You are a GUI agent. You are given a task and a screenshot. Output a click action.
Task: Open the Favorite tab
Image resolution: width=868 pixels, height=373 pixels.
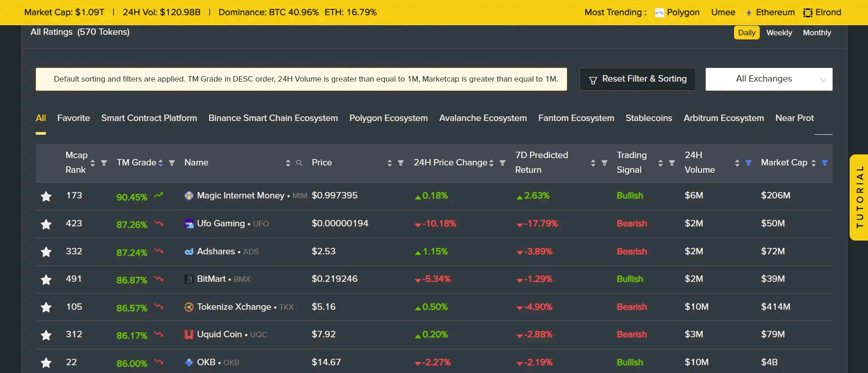click(x=73, y=118)
